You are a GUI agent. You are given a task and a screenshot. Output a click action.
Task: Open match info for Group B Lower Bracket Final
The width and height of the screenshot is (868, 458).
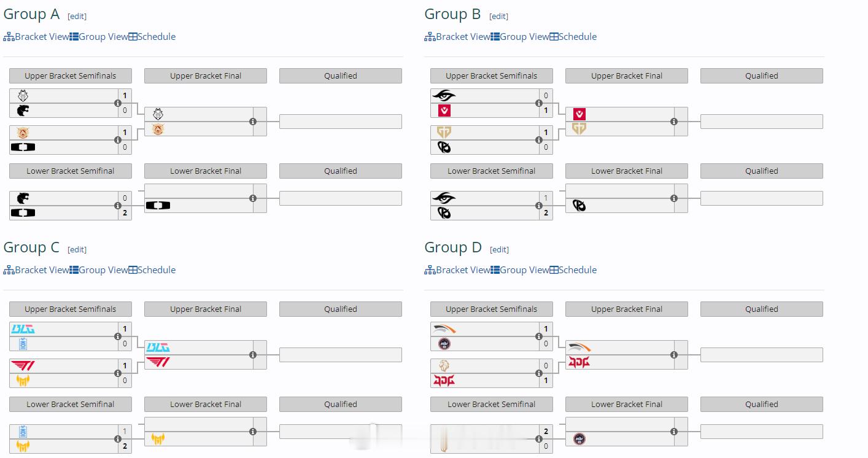coord(674,198)
